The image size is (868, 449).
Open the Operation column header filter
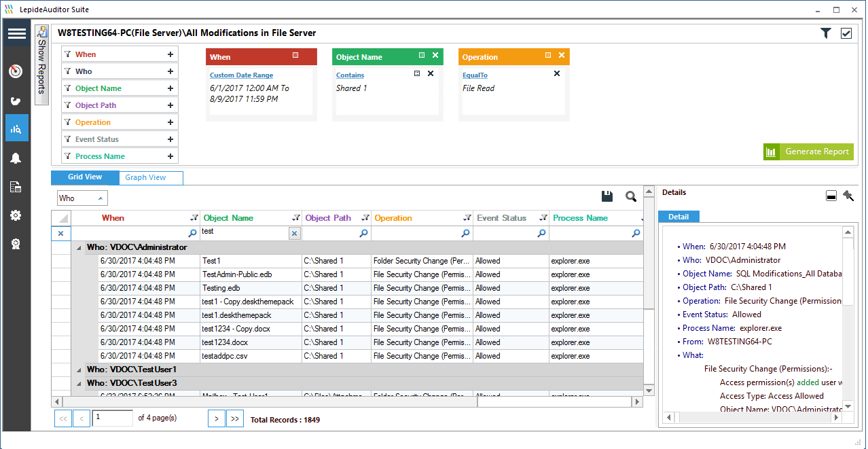coord(467,218)
